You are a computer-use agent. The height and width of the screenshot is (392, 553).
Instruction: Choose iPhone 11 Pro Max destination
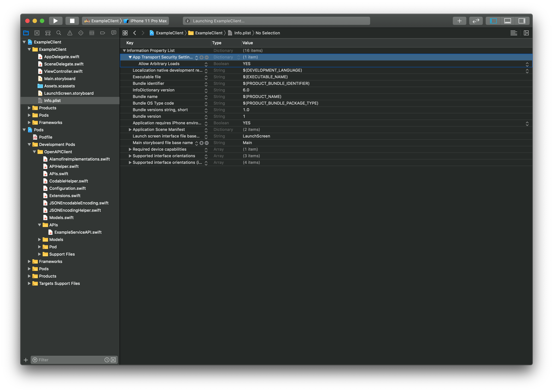[146, 21]
